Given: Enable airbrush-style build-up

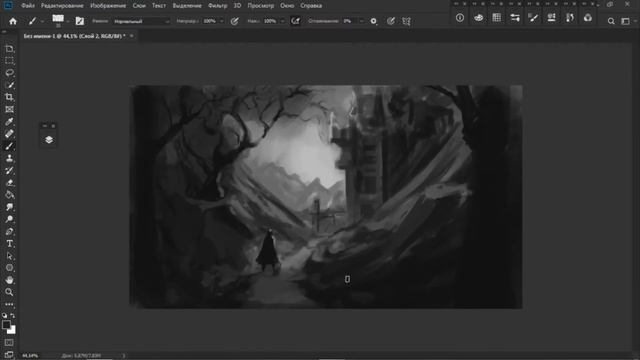Looking at the screenshot, I should [296, 21].
